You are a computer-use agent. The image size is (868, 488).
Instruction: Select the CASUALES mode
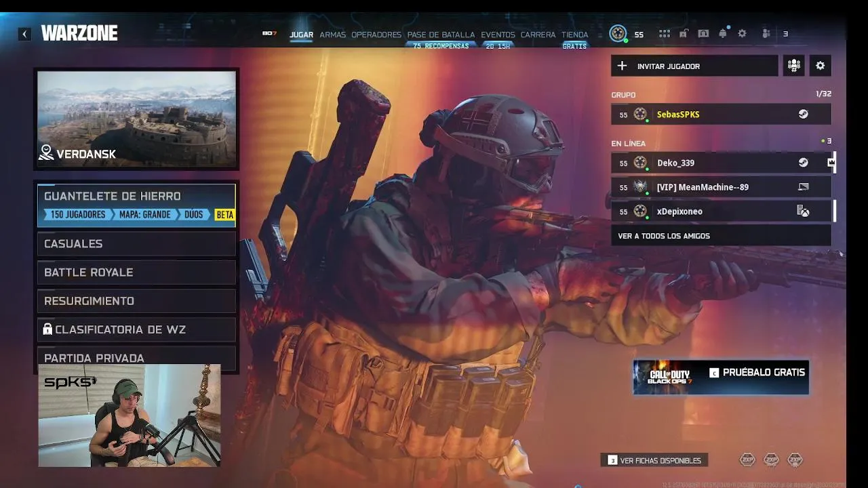point(136,243)
